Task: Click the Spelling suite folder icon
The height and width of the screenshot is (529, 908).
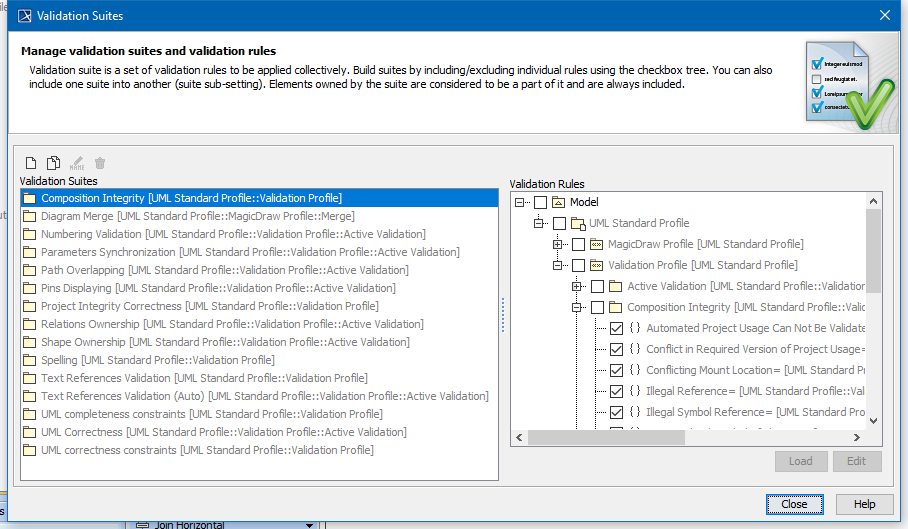Action: pyautogui.click(x=30, y=360)
